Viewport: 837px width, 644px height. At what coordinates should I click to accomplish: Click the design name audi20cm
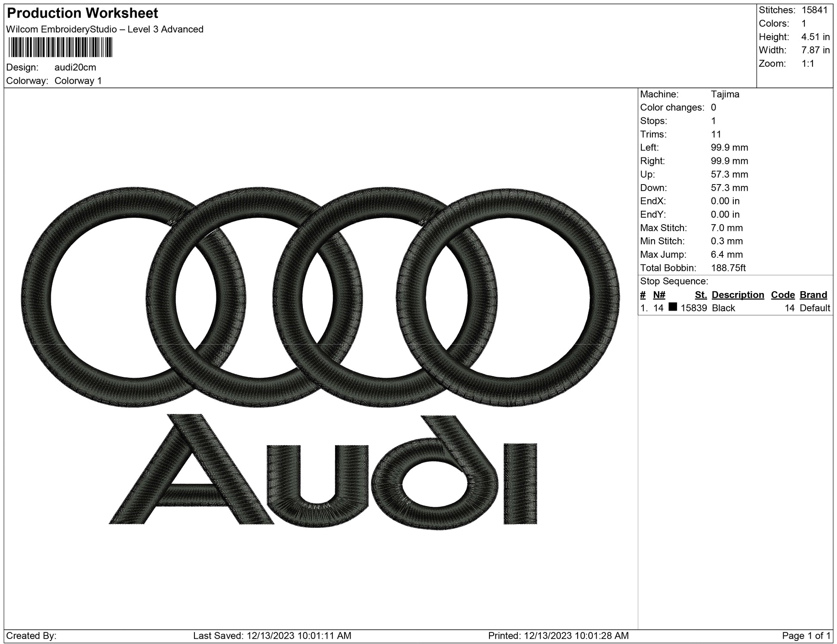[x=75, y=67]
